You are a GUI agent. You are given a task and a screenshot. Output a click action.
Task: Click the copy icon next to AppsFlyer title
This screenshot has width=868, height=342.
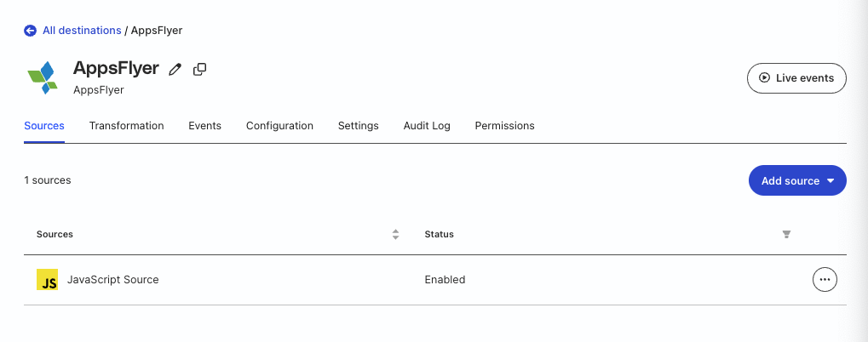pyautogui.click(x=200, y=69)
